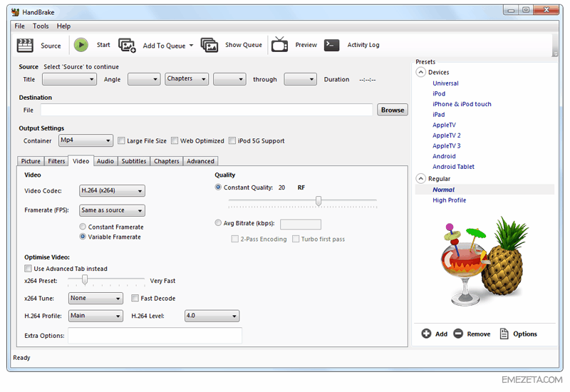Select the AppleTV 3 preset
Viewport: 570px width, 392px height.
click(447, 146)
